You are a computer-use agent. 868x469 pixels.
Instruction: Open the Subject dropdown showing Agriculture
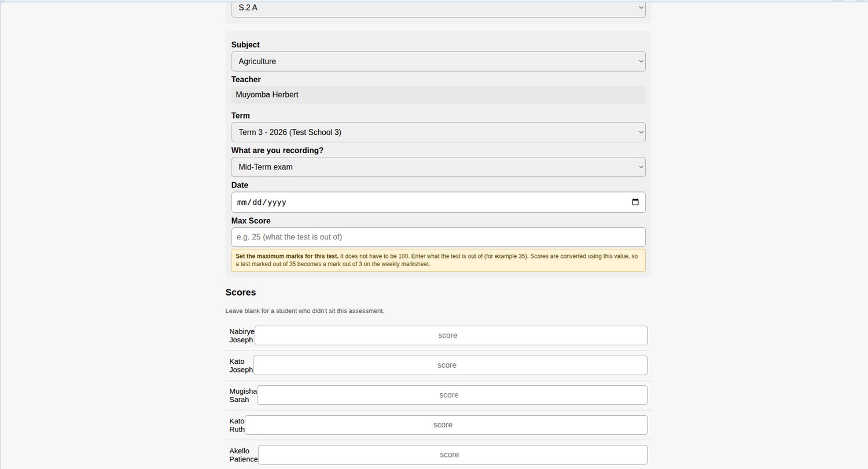click(438, 61)
